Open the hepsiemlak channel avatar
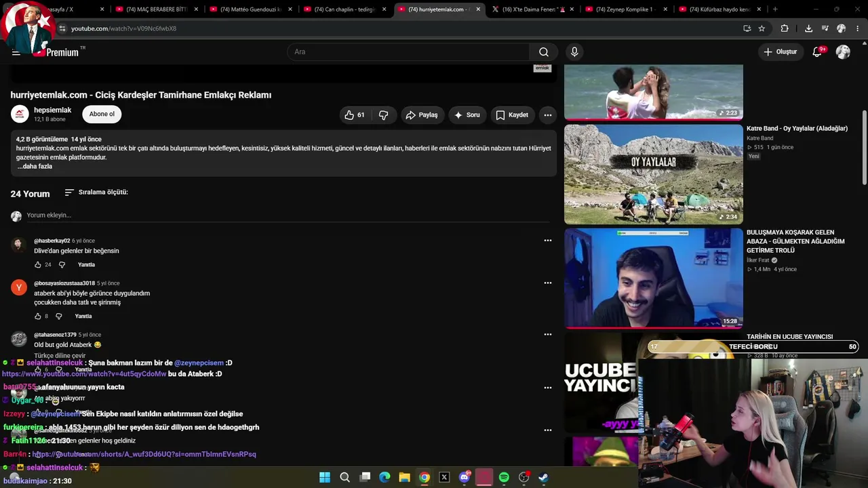 pyautogui.click(x=20, y=114)
